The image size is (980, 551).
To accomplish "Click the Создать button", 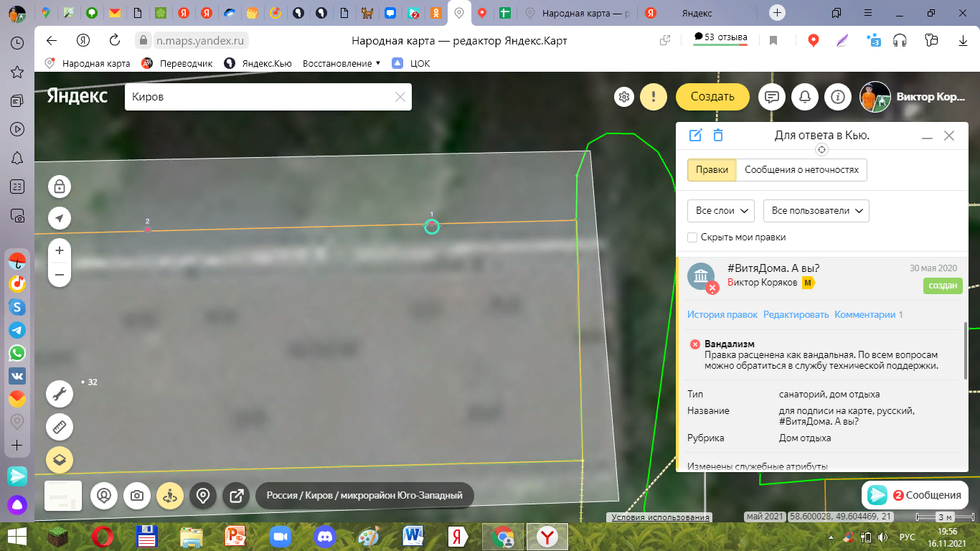I will pyautogui.click(x=712, y=96).
